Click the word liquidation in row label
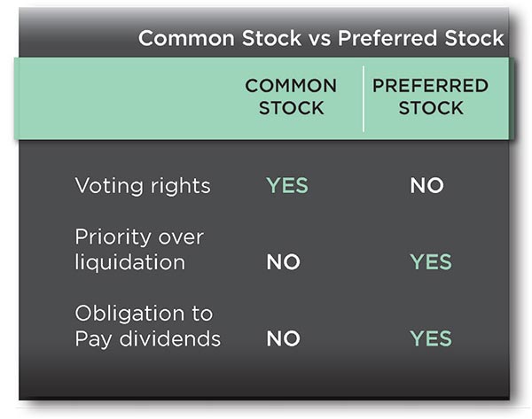The height and width of the screenshot is (419, 532). (x=130, y=262)
